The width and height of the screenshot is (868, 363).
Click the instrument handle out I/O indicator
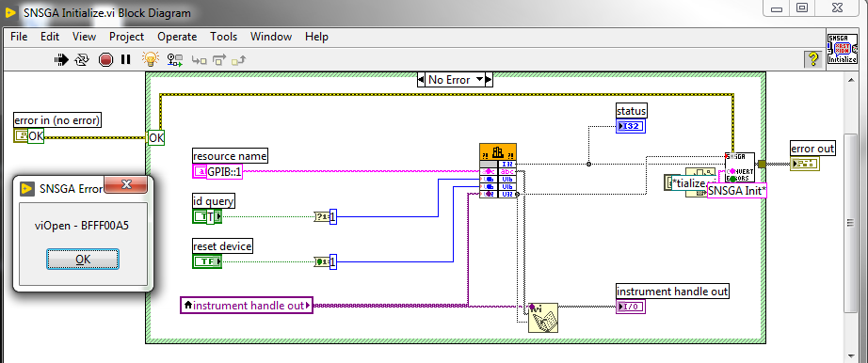click(631, 307)
